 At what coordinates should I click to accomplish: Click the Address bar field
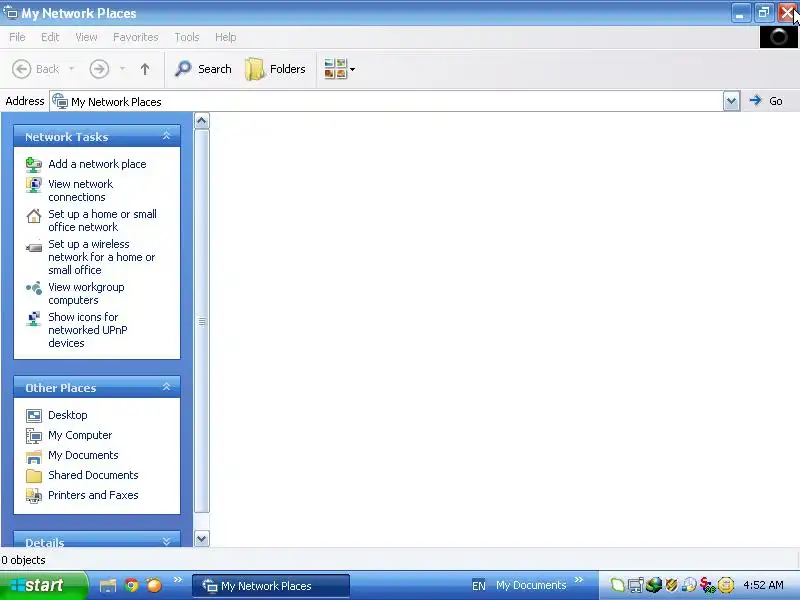(387, 102)
